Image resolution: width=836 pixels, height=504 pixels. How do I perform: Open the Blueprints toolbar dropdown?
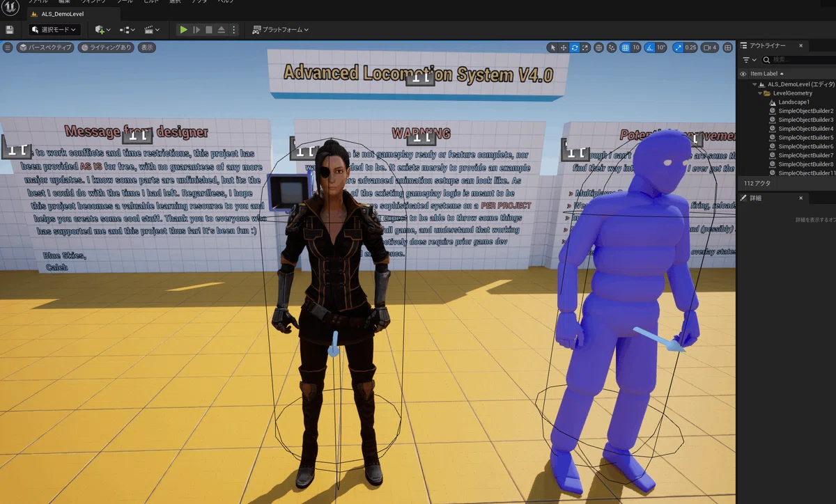click(x=127, y=30)
